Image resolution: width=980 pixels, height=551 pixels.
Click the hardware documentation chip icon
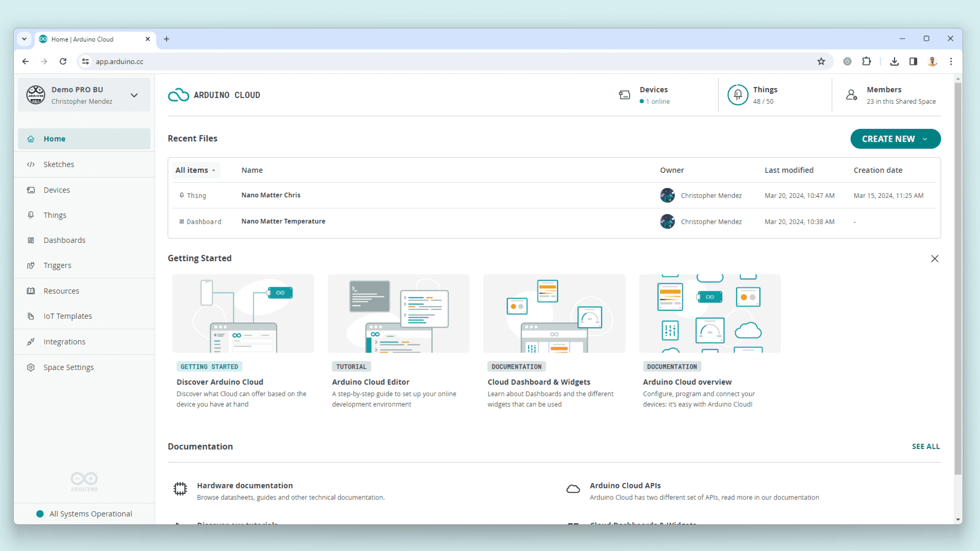[180, 489]
